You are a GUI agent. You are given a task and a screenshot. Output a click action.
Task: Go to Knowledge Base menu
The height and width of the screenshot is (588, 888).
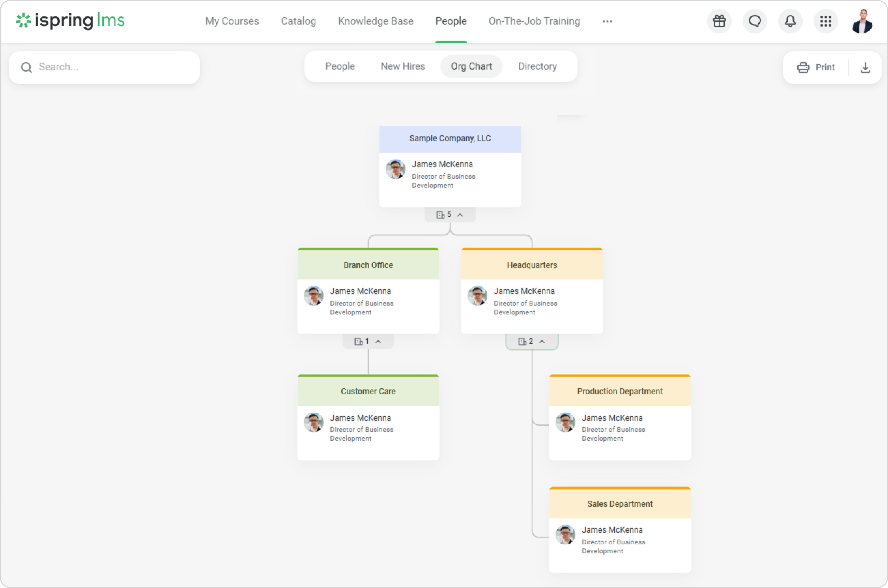(x=375, y=21)
